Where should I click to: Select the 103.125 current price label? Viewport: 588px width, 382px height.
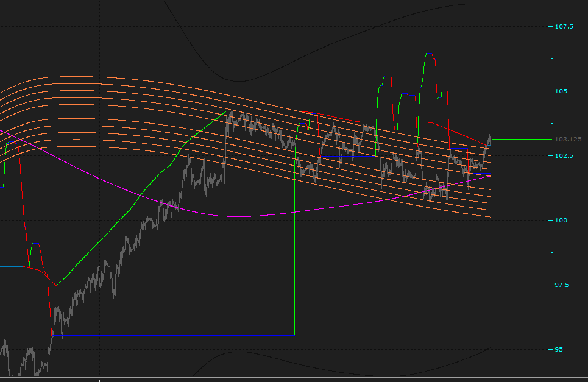point(568,139)
